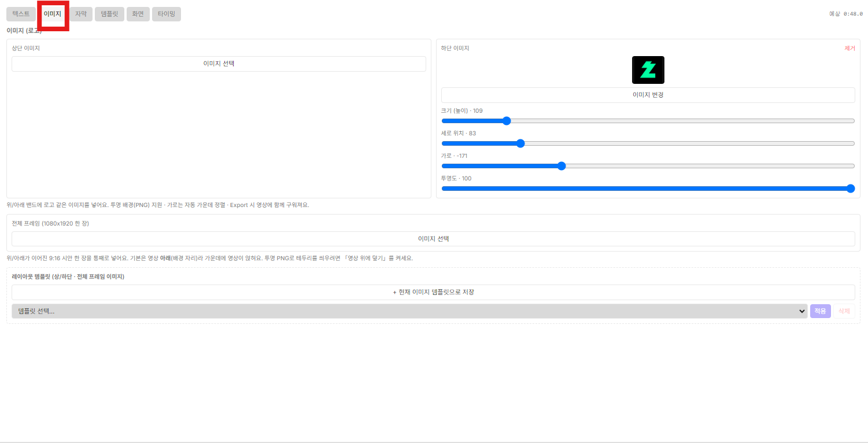Click the 예상 0:48.0 duration label
Image resolution: width=868 pixels, height=443 pixels.
pos(845,14)
